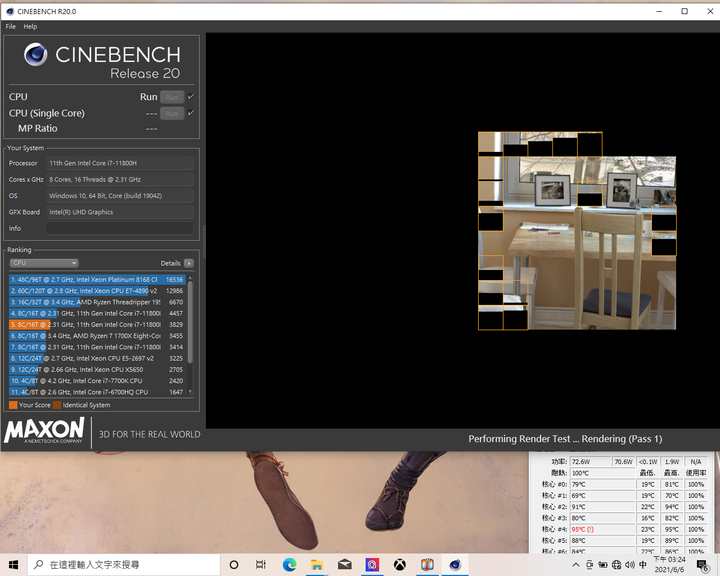The width and height of the screenshot is (720, 576).
Task: Click the ranking Details arrow button
Action: [x=189, y=263]
